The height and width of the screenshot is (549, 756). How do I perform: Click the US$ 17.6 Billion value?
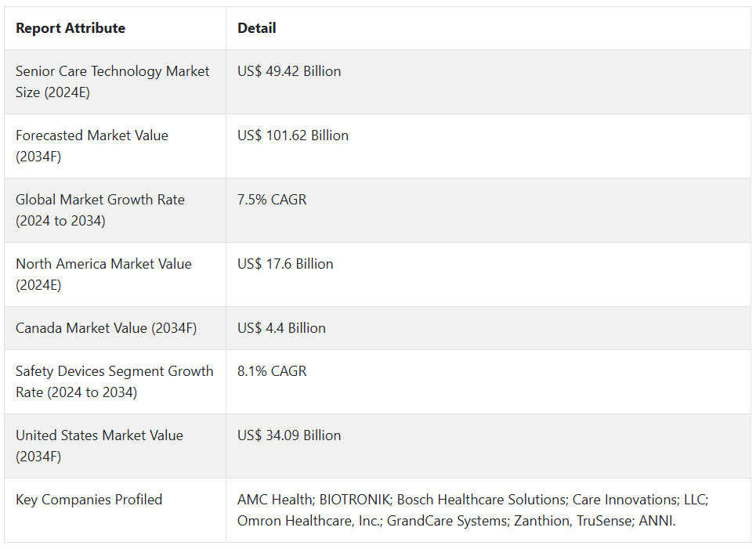pyautogui.click(x=285, y=264)
